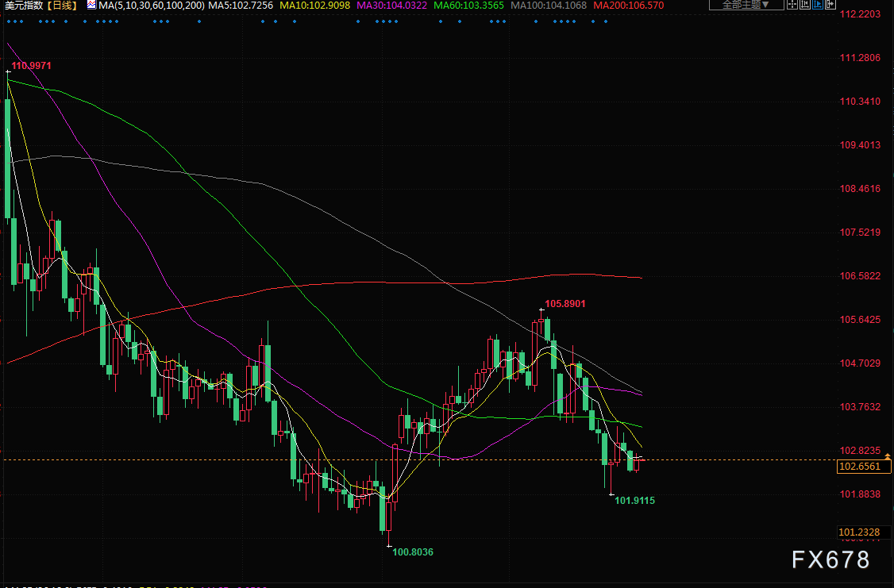Click the 101.9115 low annotation

(634, 500)
